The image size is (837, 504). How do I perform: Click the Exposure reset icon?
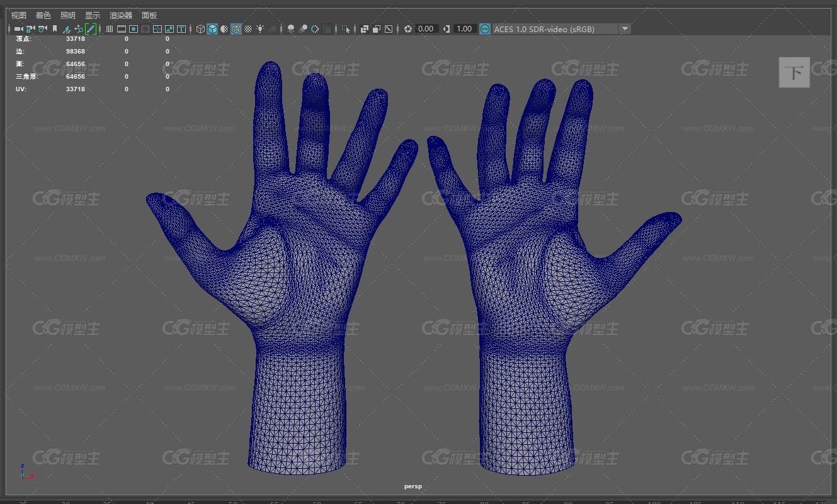(x=407, y=29)
